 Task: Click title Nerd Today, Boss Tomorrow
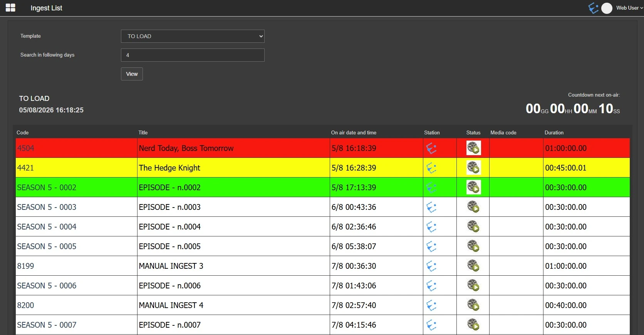[x=186, y=148]
